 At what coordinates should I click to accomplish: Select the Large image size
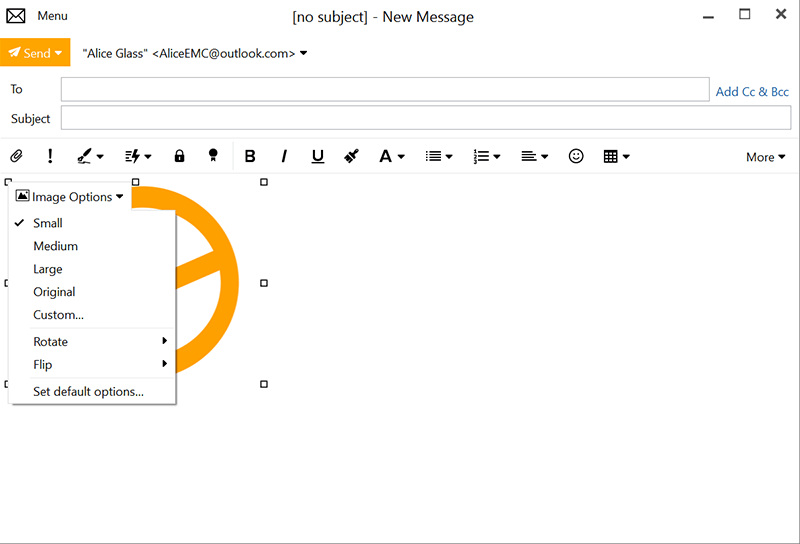pyautogui.click(x=92, y=269)
